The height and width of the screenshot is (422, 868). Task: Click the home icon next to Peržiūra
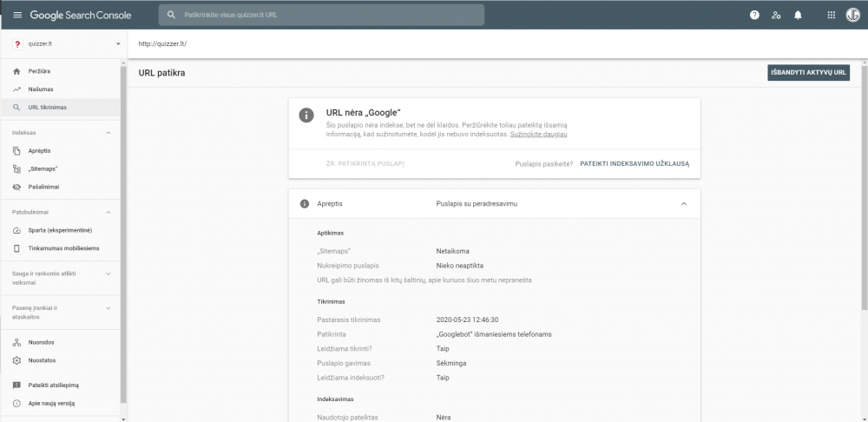coord(16,71)
